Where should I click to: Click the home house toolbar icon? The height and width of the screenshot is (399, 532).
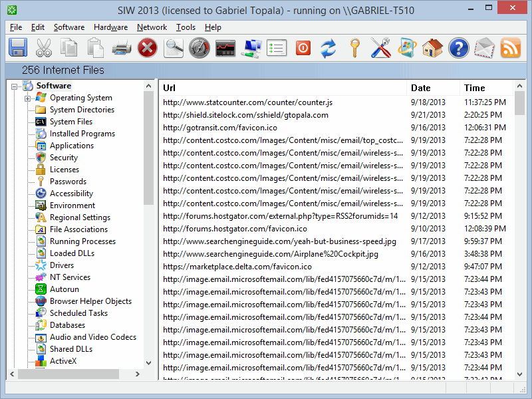pos(432,48)
